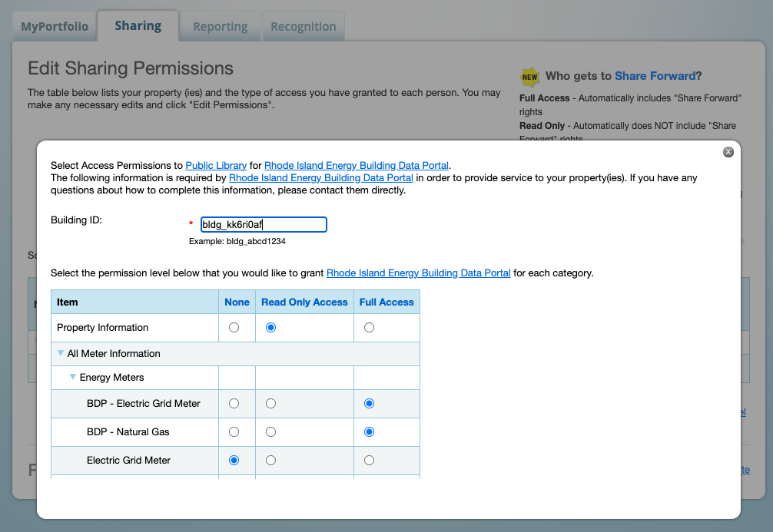The width and height of the screenshot is (773, 532).
Task: Focus the Building ID input field
Action: pos(264,225)
